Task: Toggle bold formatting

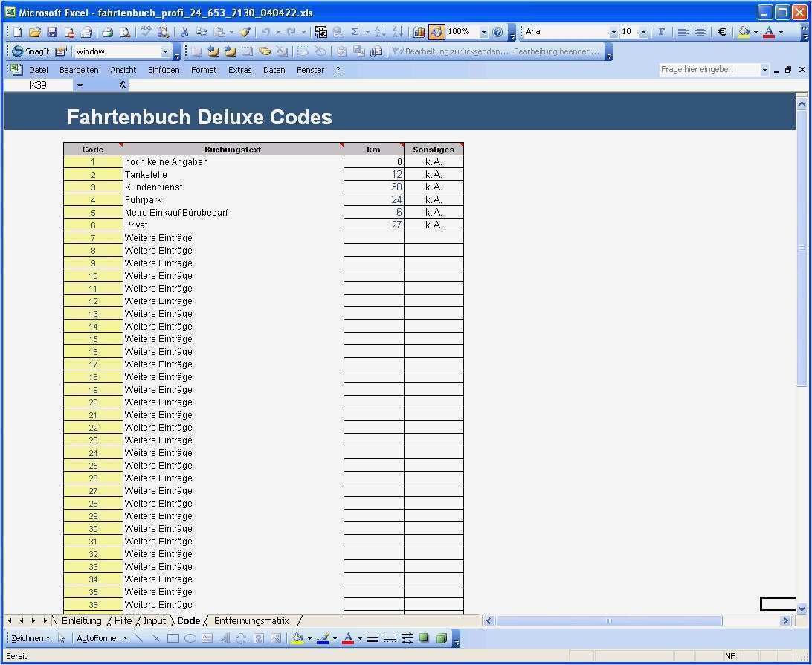Action: (x=662, y=31)
